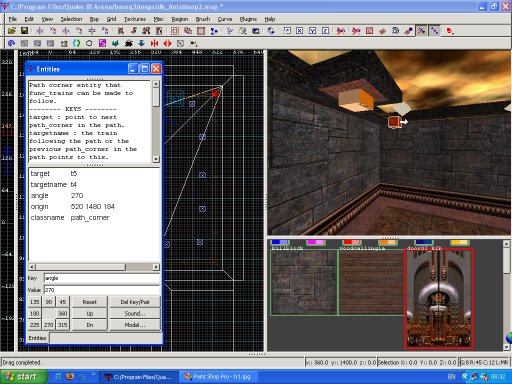Click the square with diagonal line icon
This screenshot has height=384, width=512.
coord(180,43)
